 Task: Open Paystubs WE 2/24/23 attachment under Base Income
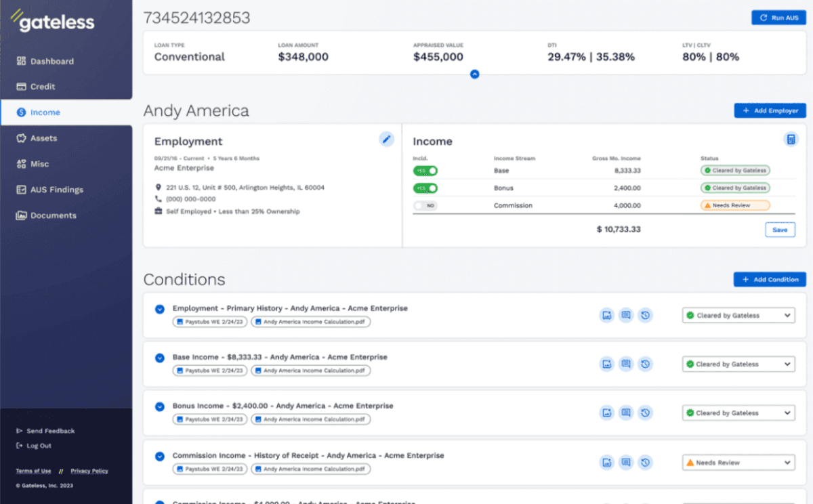[x=209, y=371]
